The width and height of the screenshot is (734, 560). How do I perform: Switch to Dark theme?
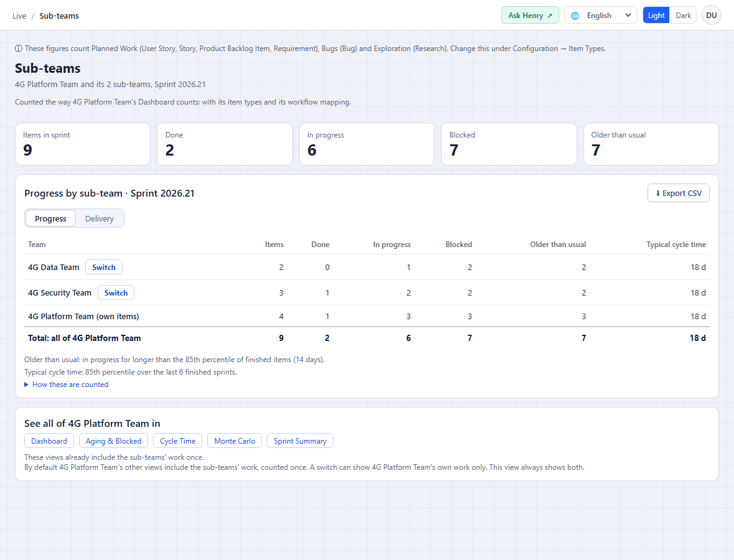(683, 16)
